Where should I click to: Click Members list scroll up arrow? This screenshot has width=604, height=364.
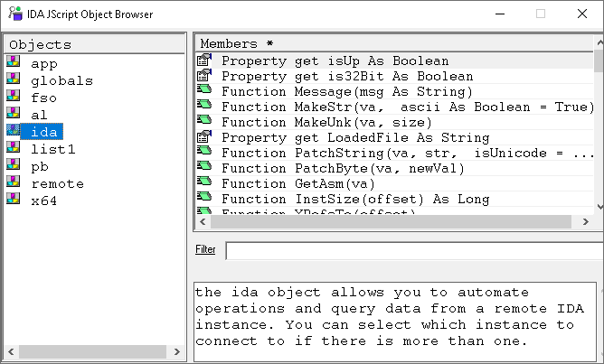tap(599, 42)
